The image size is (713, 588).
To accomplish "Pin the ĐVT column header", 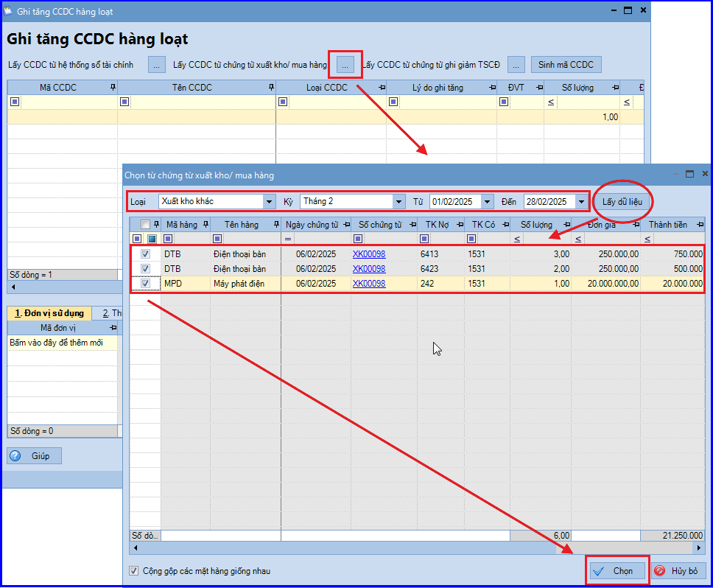I will [x=540, y=87].
